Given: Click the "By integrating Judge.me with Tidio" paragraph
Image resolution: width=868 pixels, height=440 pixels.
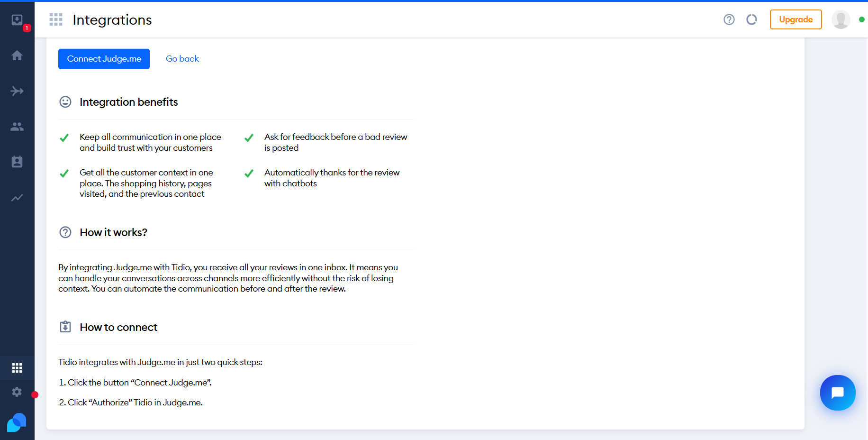Looking at the screenshot, I should 228,278.
